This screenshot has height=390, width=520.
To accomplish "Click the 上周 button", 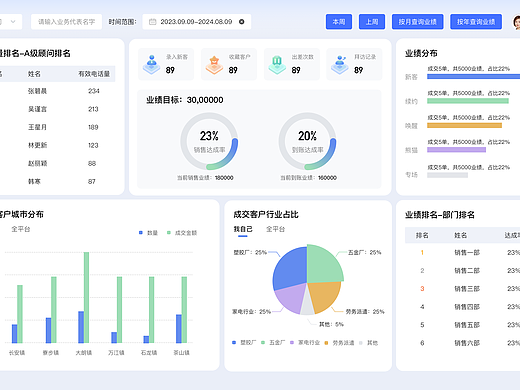I will coord(372,22).
